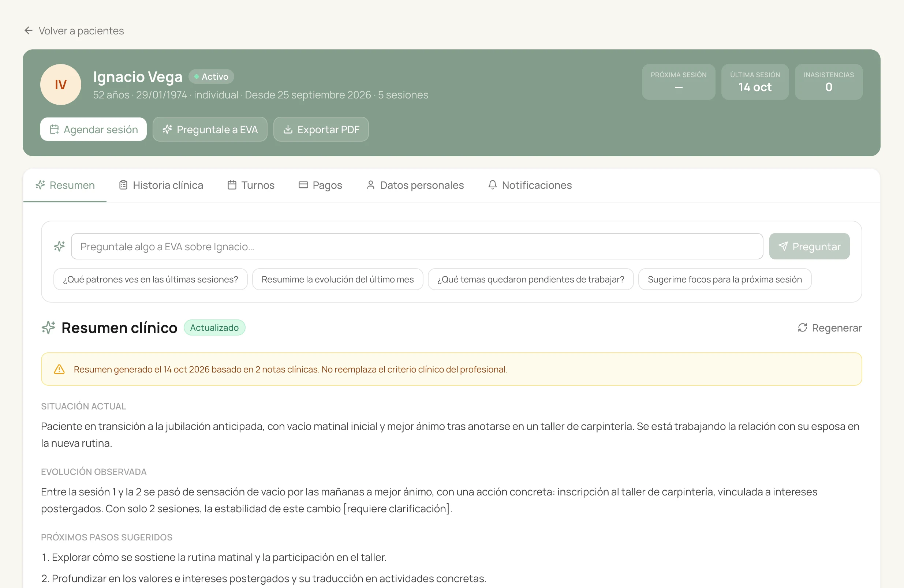Click the Próxima sesión stat card

pos(679,82)
